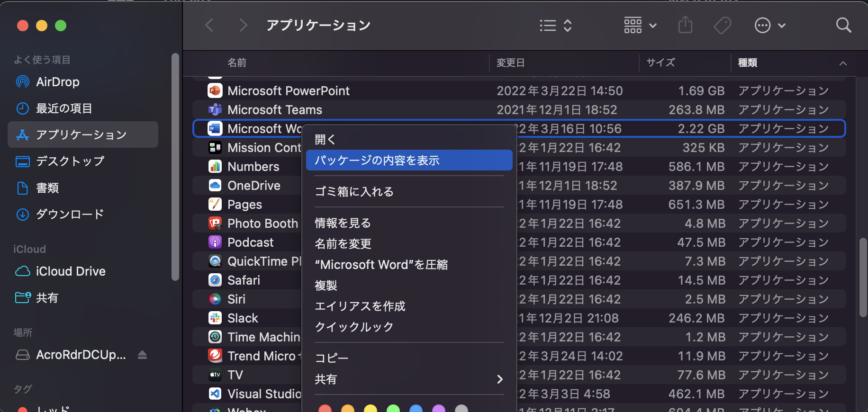Open the list view style selector
Screen dimensions: 868x412
[x=556, y=25]
